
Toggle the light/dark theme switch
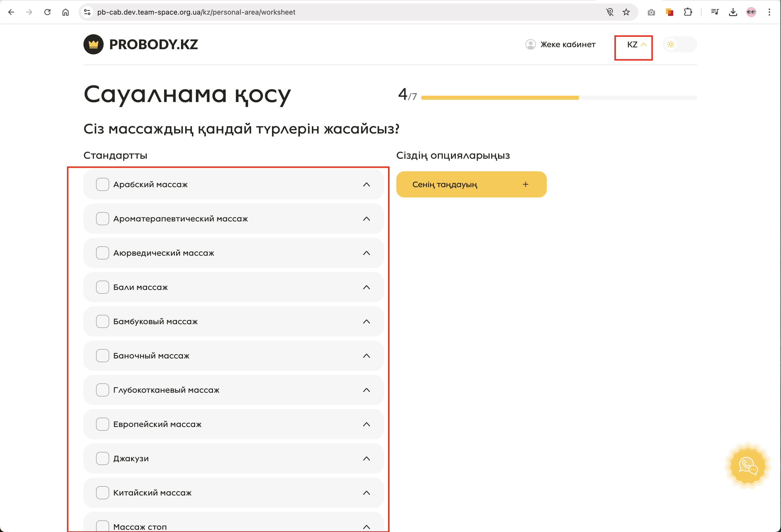point(679,44)
